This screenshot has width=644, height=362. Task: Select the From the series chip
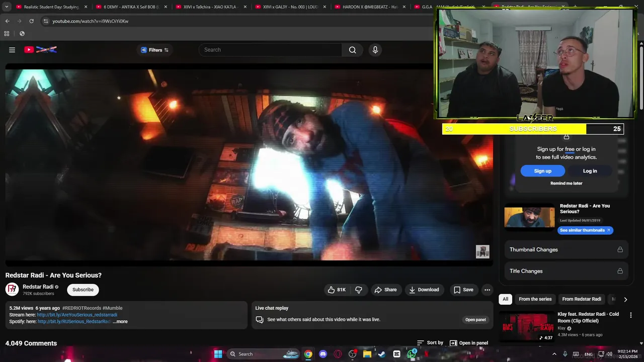coord(535,299)
